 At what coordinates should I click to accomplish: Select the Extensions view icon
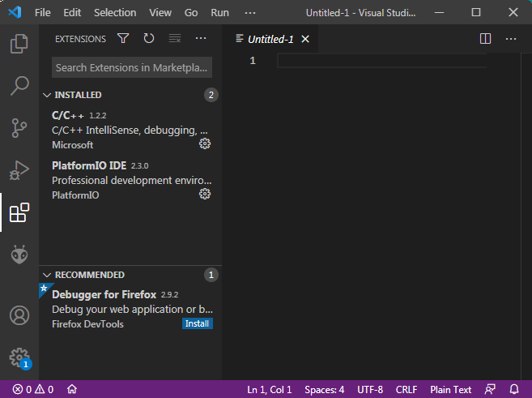[x=19, y=212]
